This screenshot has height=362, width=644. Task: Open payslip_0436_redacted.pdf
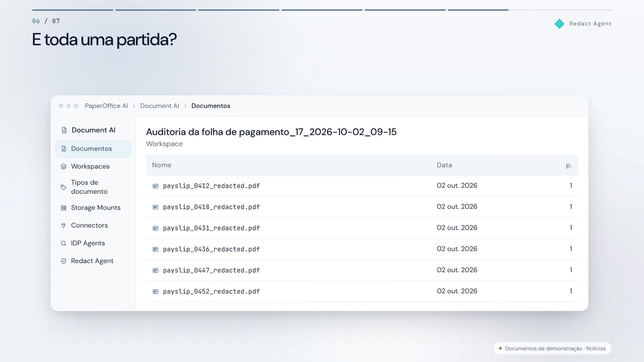(x=211, y=249)
